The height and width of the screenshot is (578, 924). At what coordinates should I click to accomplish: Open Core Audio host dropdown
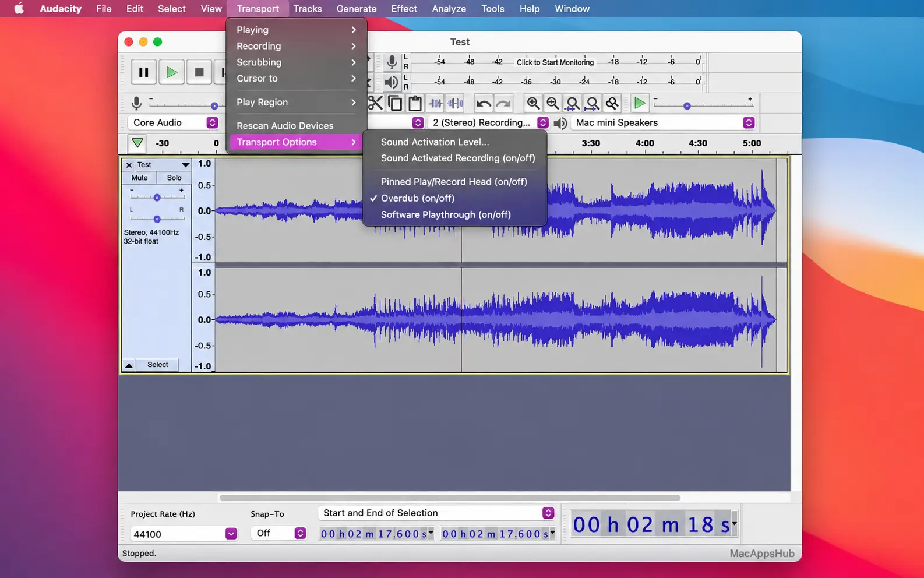[x=173, y=123]
